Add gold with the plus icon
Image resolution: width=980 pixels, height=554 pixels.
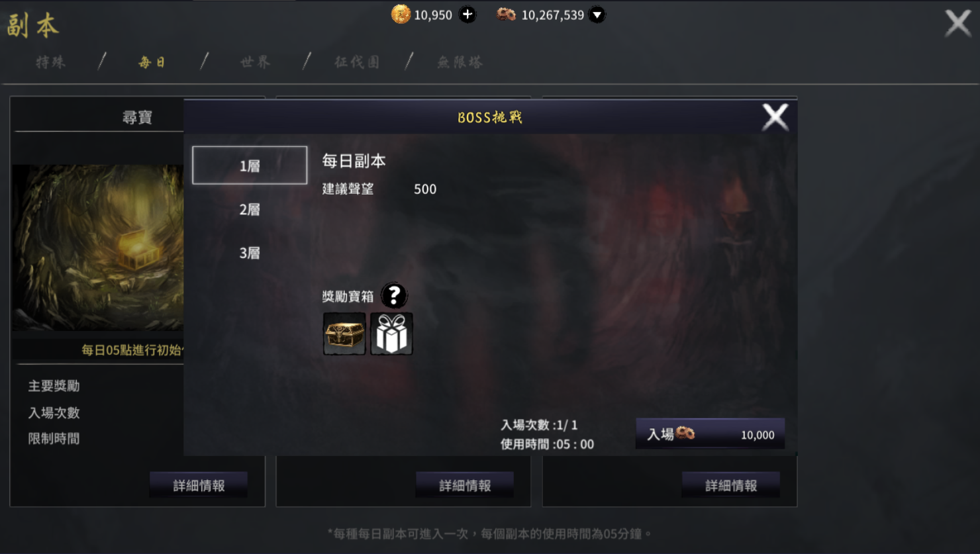click(x=467, y=15)
